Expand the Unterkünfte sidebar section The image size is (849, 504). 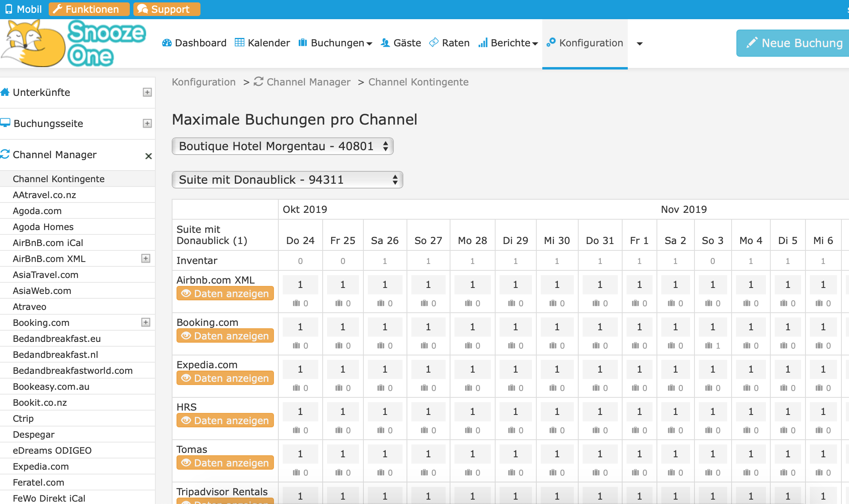147,92
